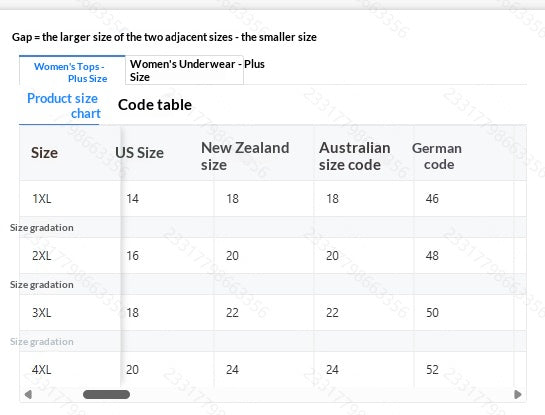This screenshot has width=545, height=415.
Task: Open Women's Underwear - Plus Size tab
Action: click(x=184, y=70)
